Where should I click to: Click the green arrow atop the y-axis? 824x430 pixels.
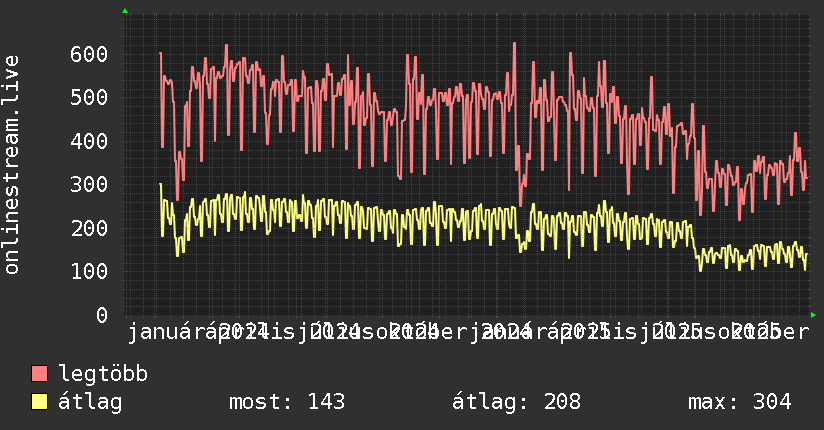(125, 11)
